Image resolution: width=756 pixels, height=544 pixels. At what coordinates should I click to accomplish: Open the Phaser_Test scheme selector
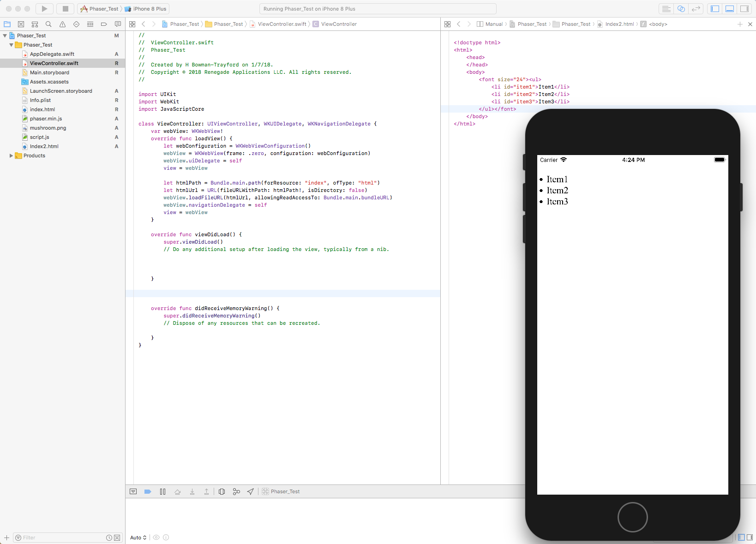click(x=100, y=9)
